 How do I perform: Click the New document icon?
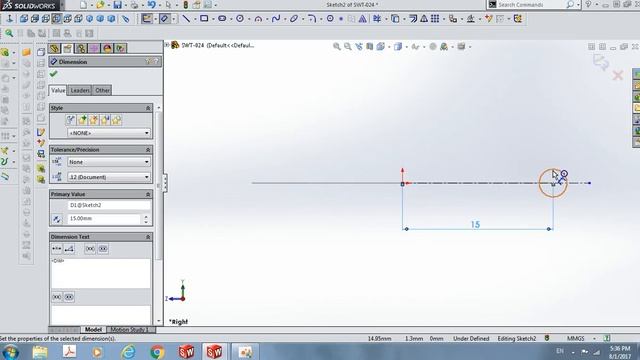pyautogui.click(x=83, y=5)
